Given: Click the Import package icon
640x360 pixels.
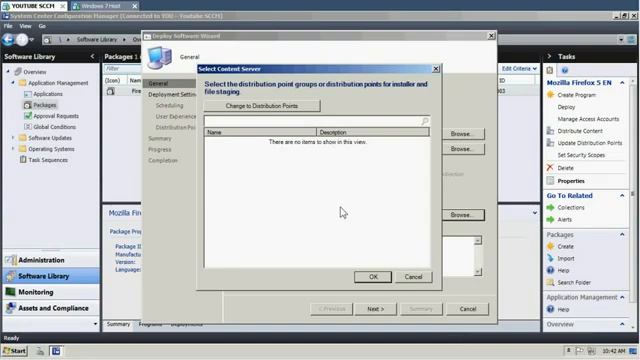Looking at the screenshot, I should [550, 258].
